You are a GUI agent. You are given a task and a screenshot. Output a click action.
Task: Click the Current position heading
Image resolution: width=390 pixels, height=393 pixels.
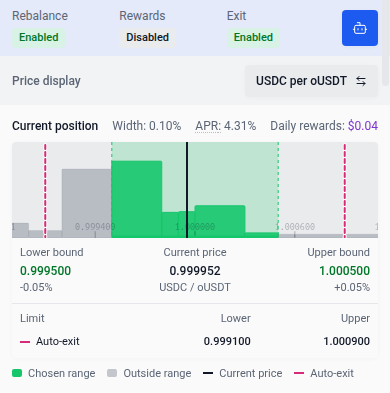(x=55, y=126)
